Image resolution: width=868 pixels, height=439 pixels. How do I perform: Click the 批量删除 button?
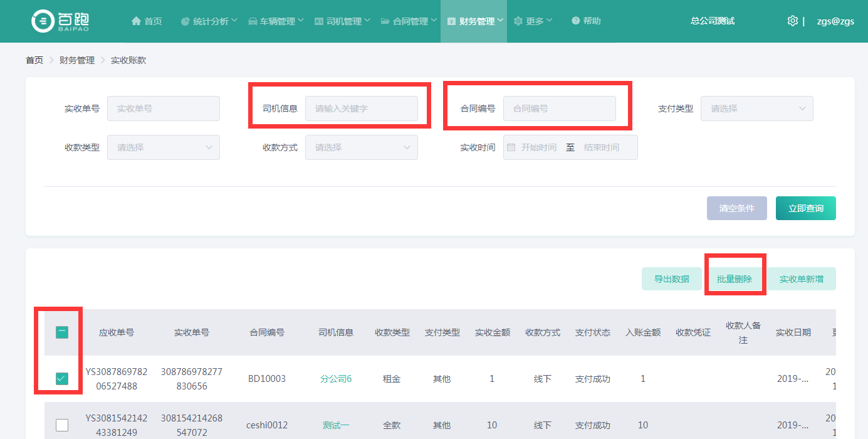click(x=734, y=279)
